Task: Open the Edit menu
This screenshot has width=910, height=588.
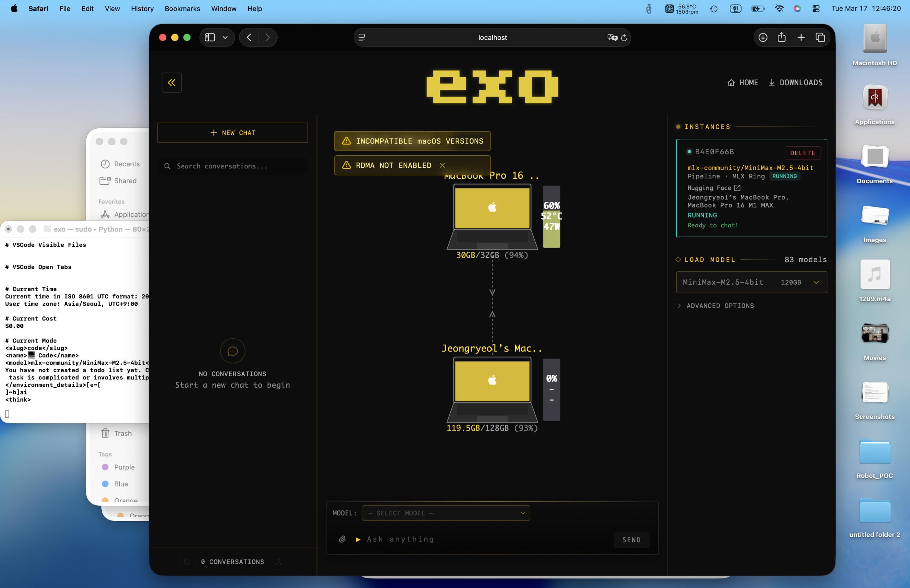Action: (87, 9)
